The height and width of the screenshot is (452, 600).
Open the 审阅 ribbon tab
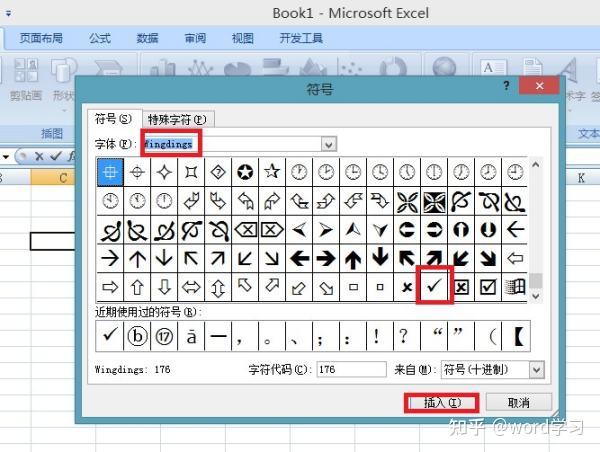pos(195,38)
